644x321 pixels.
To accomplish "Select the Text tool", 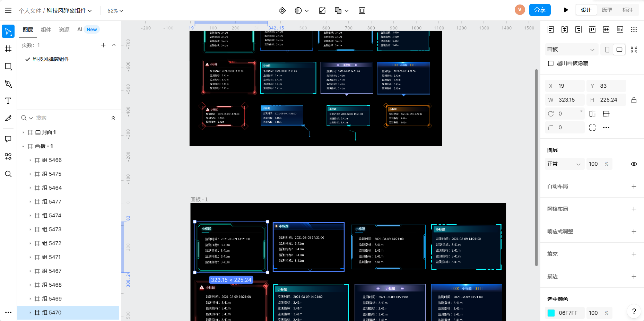I will click(8, 101).
